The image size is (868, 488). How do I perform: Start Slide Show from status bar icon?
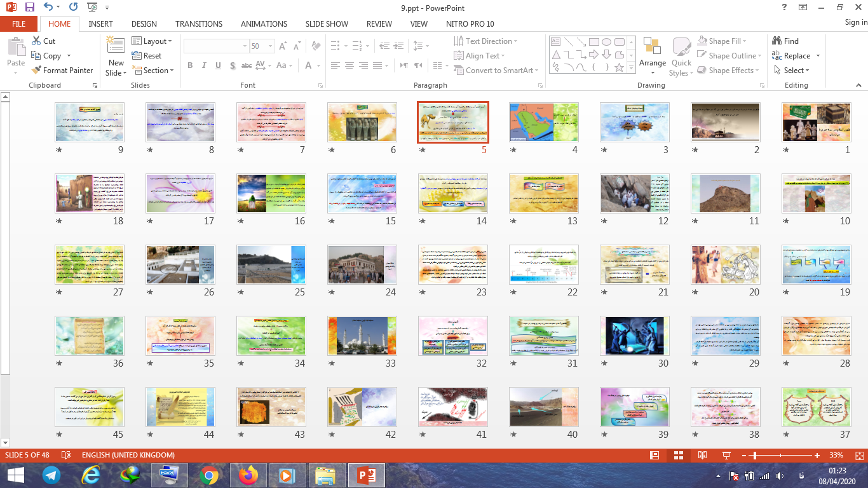point(726,455)
